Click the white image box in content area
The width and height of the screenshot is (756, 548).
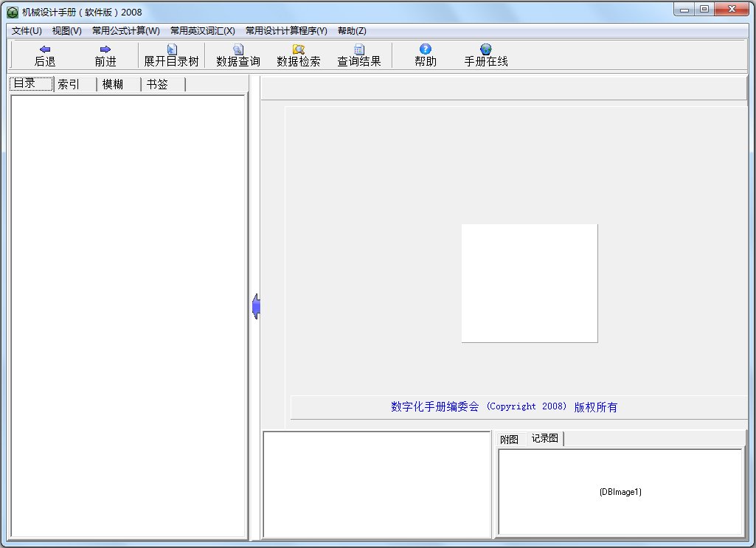point(530,283)
